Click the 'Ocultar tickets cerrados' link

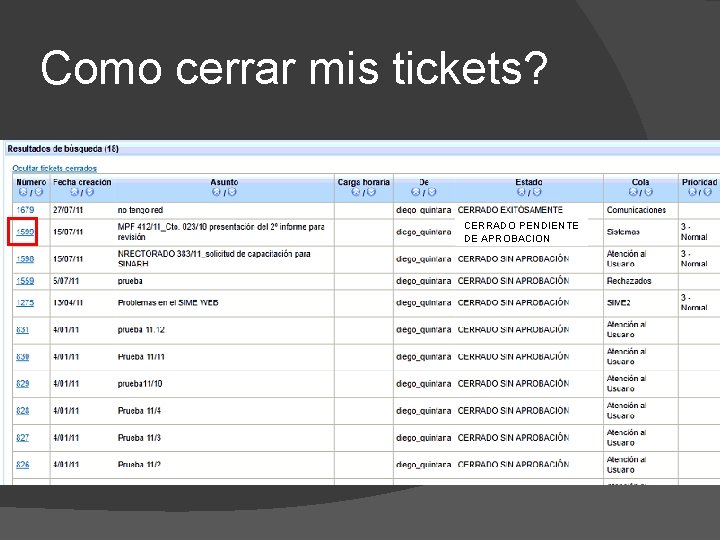point(55,168)
